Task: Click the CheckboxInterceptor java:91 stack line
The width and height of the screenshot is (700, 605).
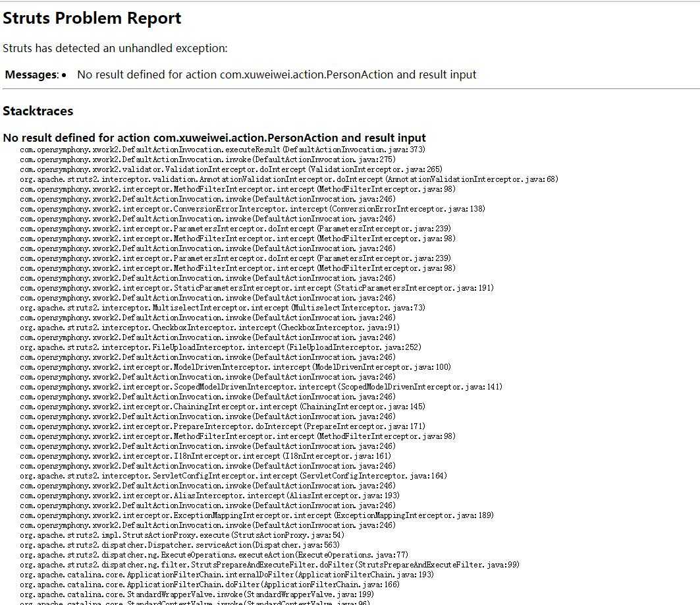Action: [209, 328]
